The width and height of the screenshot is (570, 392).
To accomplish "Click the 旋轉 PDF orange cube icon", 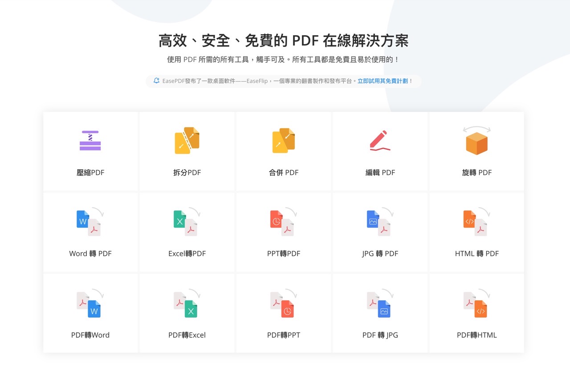I will [x=476, y=141].
